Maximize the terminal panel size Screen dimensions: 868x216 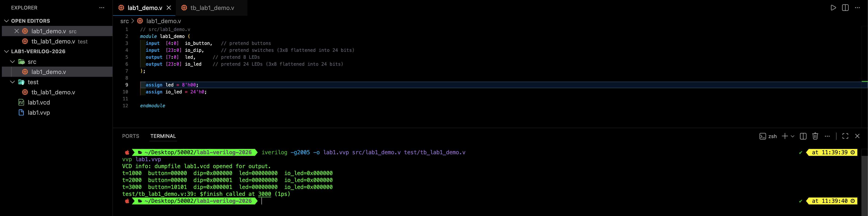tap(845, 136)
